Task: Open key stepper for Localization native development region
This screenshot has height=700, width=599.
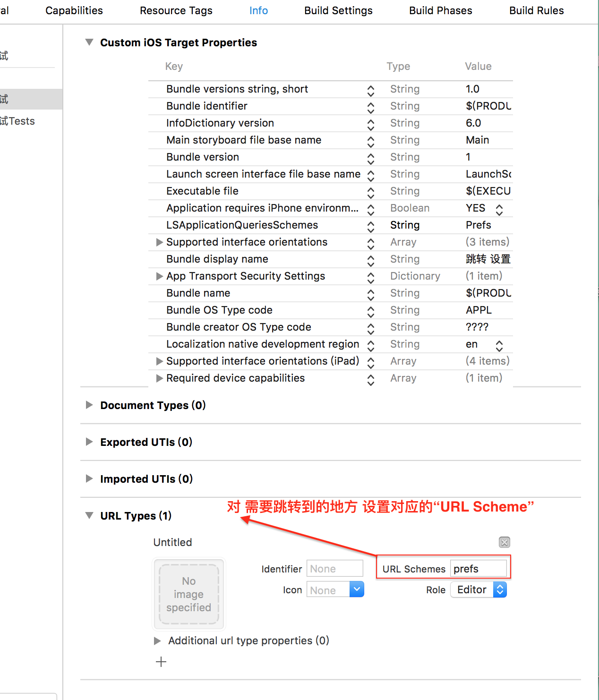Action: 371,346
